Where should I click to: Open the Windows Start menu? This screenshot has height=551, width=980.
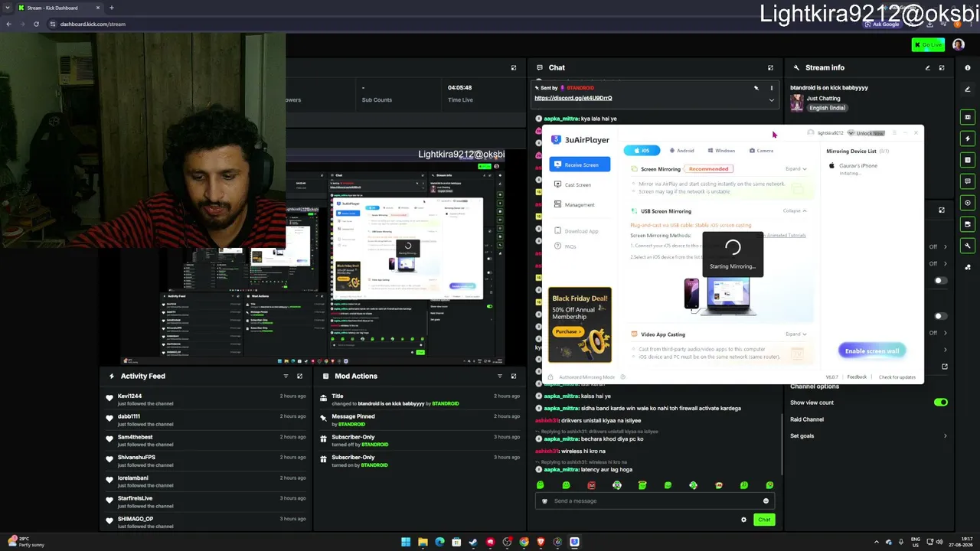coord(406,543)
